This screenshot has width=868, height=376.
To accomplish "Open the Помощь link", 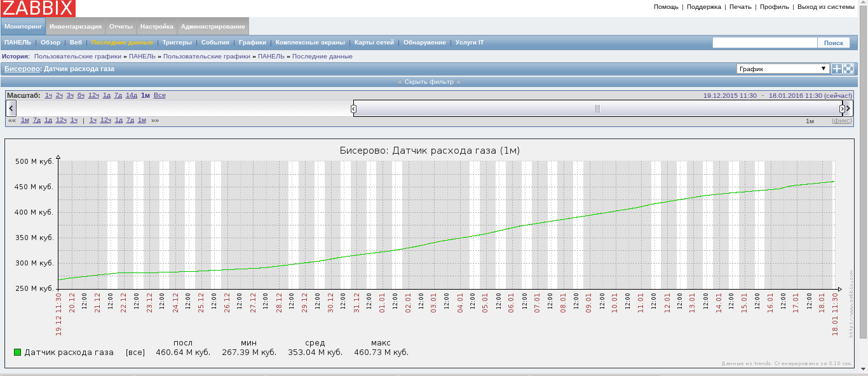I will tap(666, 7).
